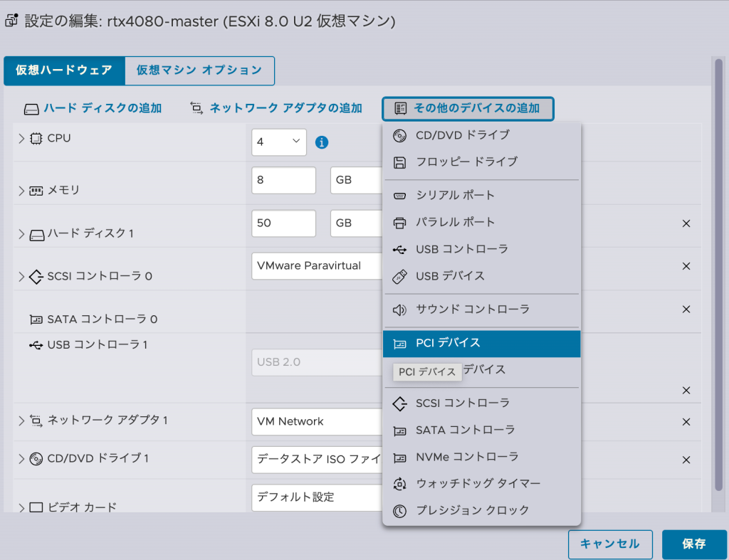Expand the ビデオ カード row
Image resolution: width=729 pixels, height=560 pixels.
click(x=21, y=507)
